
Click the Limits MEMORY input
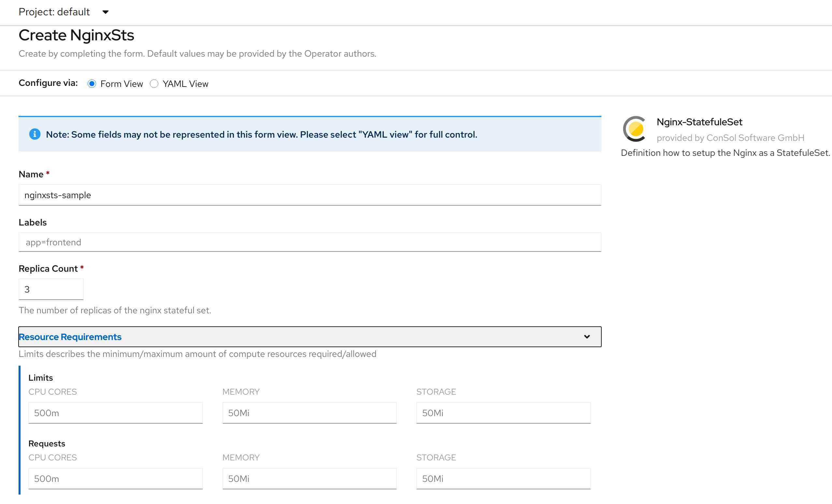click(309, 413)
